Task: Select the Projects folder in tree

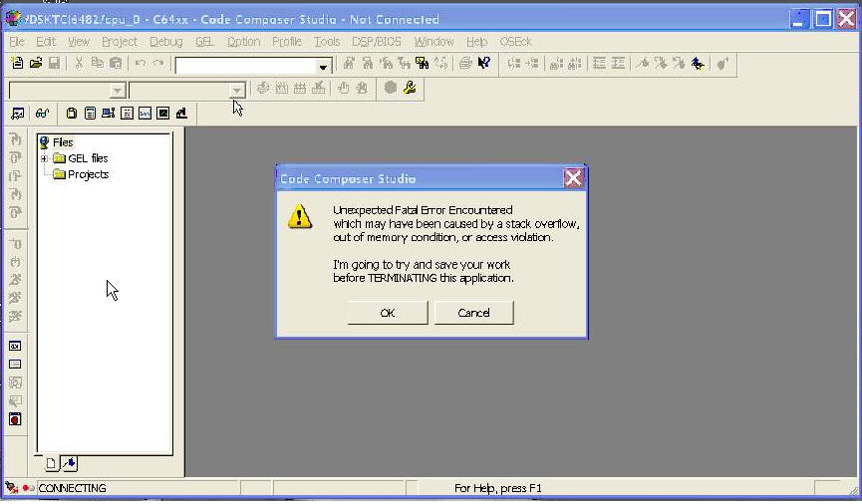Action: point(81,174)
